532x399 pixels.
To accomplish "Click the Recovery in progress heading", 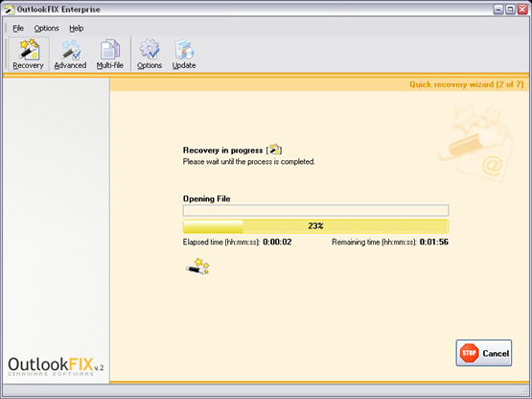I will 223,150.
